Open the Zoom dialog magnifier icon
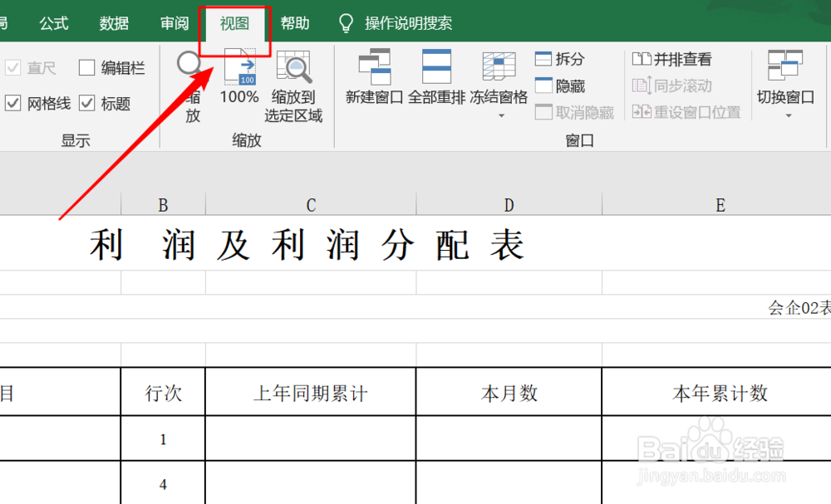The image size is (831, 504). (x=189, y=64)
